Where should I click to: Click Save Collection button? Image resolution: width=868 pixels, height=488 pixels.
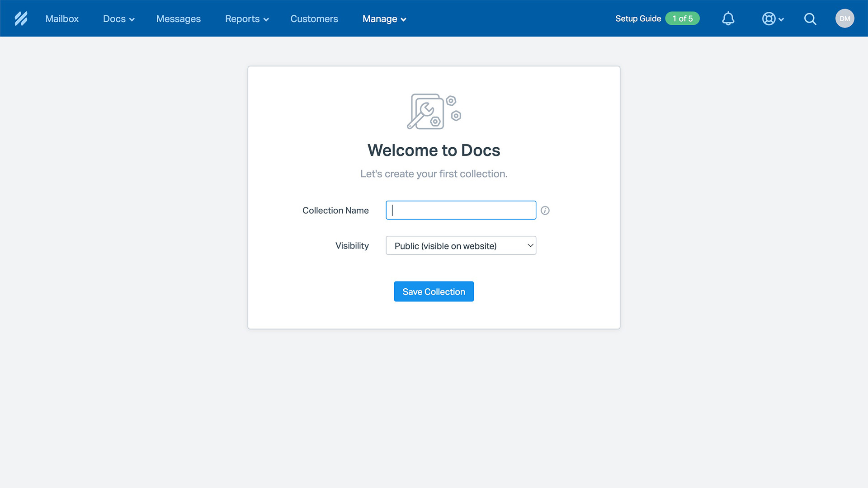434,291
